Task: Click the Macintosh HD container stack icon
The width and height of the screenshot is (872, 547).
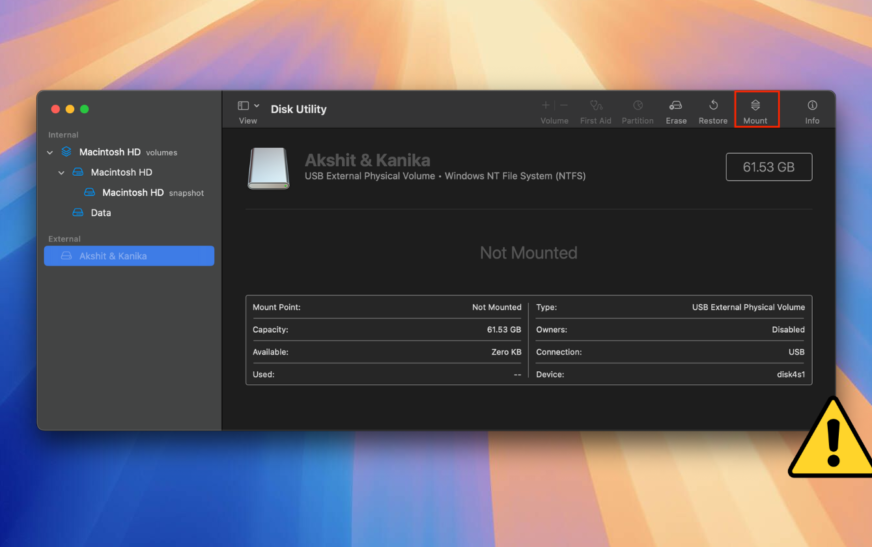Action: (66, 151)
